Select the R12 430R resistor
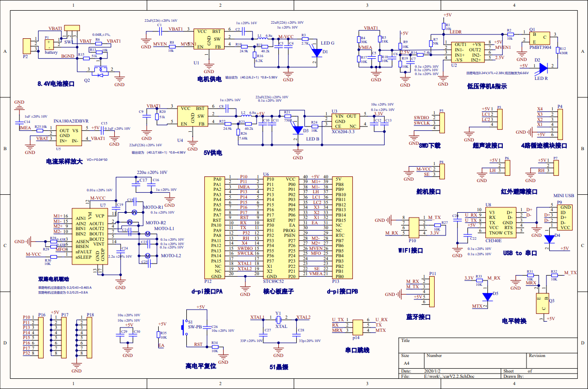 [x=558, y=51]
